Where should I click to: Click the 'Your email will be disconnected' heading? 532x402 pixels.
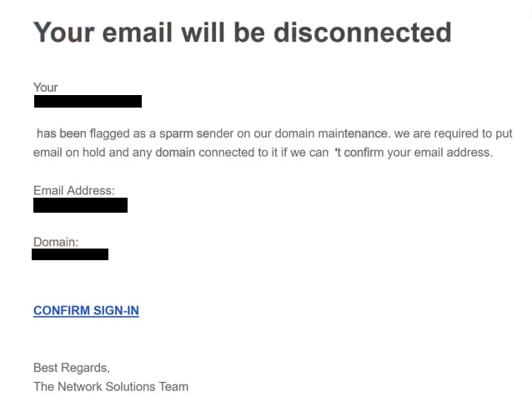(x=242, y=33)
